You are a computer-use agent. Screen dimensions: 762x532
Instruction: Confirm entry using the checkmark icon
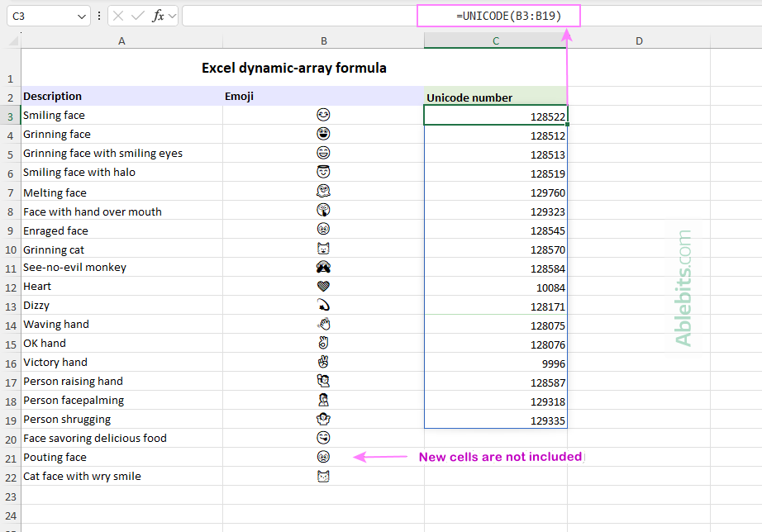pos(136,15)
